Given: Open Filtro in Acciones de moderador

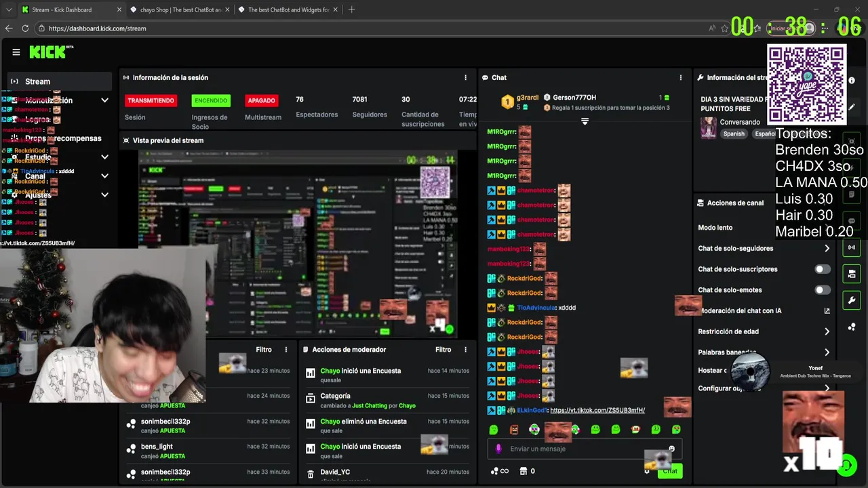Looking at the screenshot, I should click(443, 350).
